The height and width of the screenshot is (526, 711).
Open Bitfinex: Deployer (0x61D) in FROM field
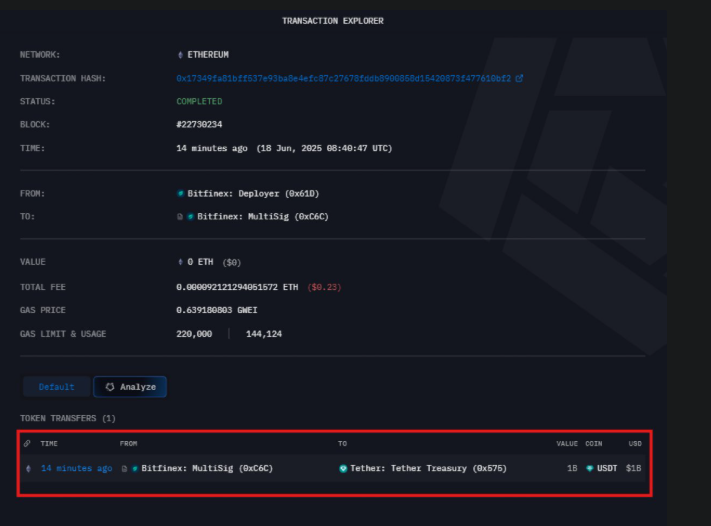[253, 194]
